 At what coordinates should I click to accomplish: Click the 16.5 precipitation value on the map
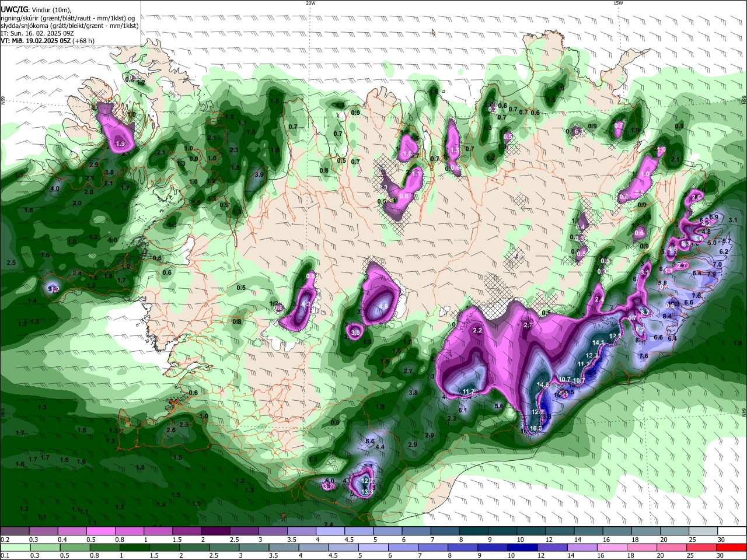(x=536, y=428)
